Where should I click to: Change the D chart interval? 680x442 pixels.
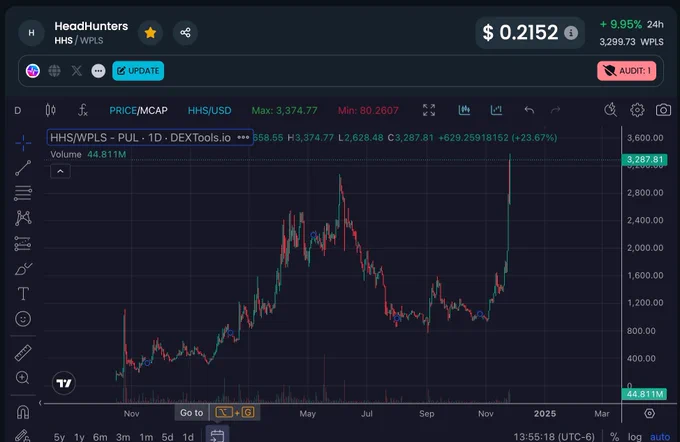coord(17,110)
